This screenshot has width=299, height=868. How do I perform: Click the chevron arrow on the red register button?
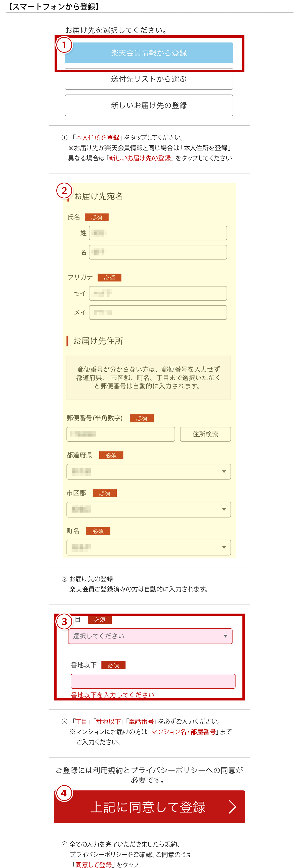point(233,807)
